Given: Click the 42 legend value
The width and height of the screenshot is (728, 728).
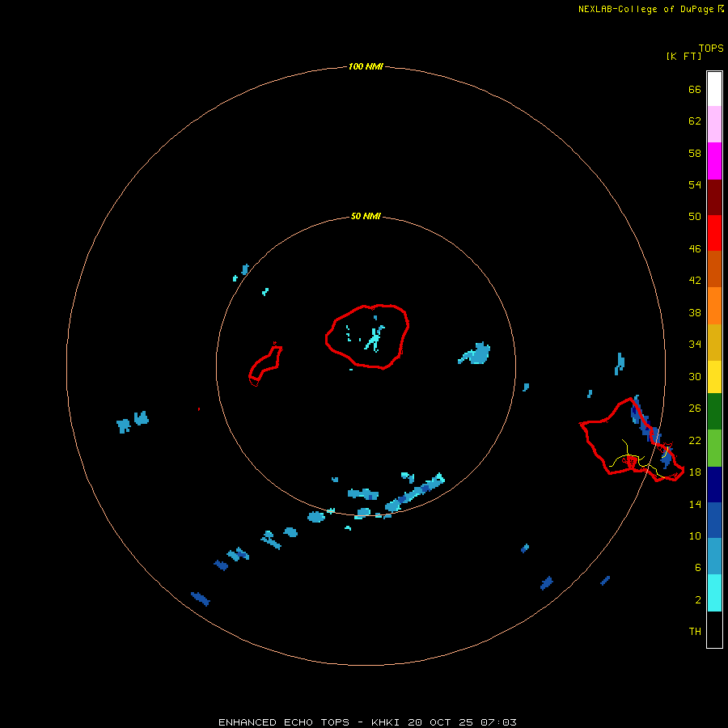Looking at the screenshot, I should (695, 281).
